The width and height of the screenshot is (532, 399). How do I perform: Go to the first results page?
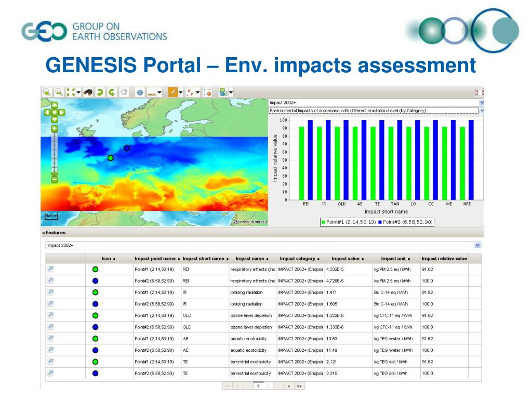(227, 386)
